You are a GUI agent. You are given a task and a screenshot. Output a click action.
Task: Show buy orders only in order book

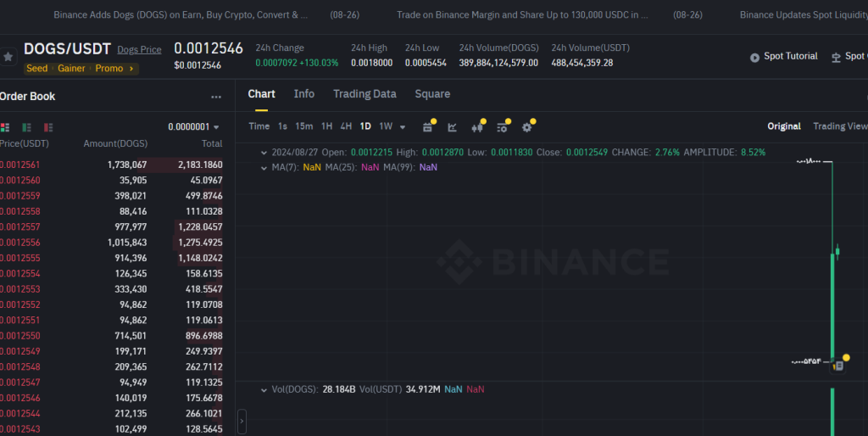(x=26, y=127)
